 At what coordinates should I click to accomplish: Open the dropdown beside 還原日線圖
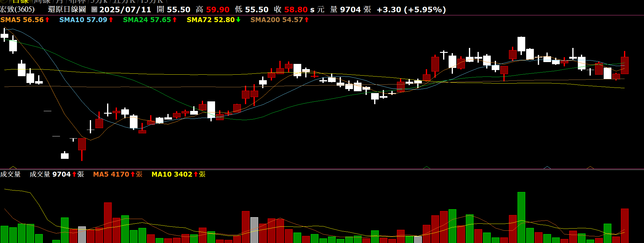[x=94, y=10]
